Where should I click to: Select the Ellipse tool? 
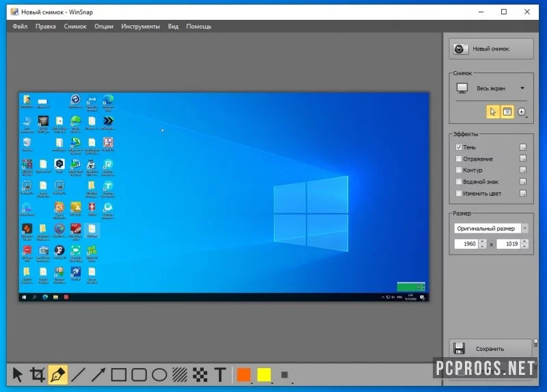click(159, 375)
